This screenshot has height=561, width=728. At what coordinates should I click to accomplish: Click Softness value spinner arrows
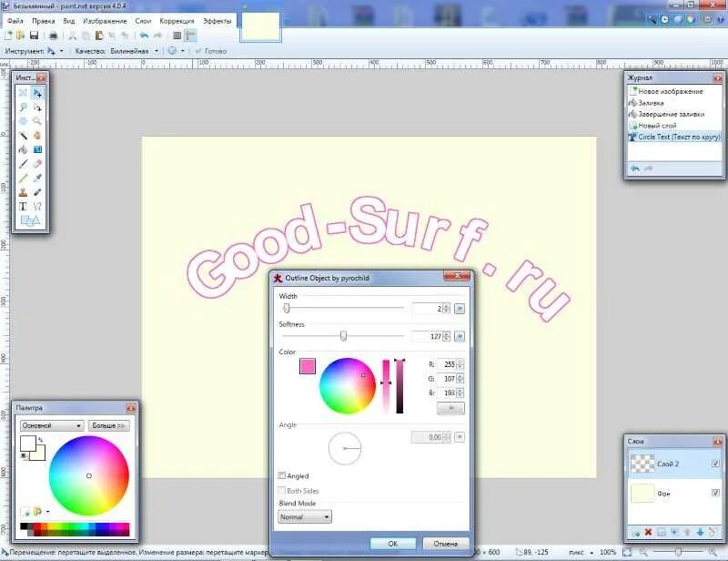point(446,336)
